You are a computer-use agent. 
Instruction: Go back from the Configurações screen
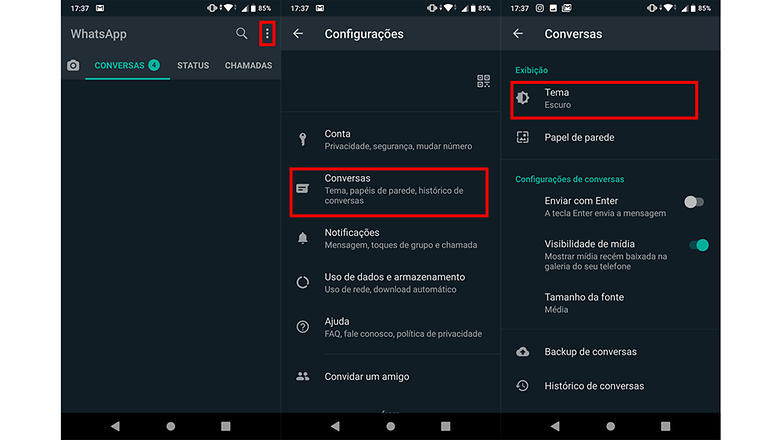point(298,33)
